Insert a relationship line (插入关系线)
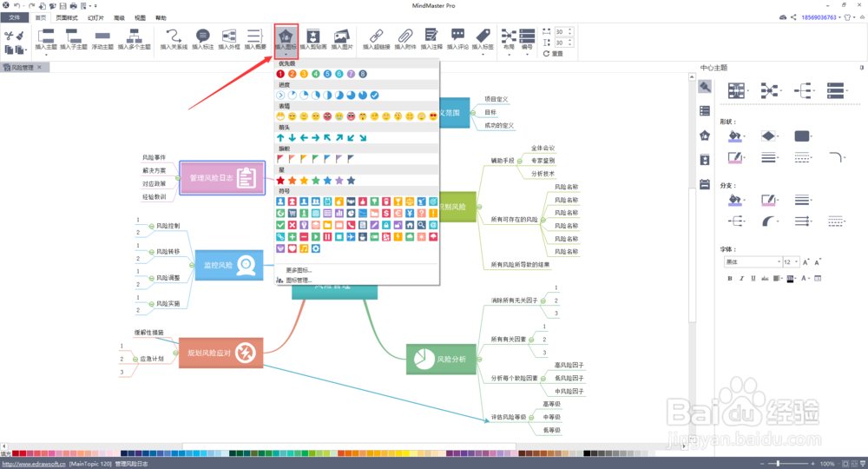Image resolution: width=868 pixels, height=469 pixels. [x=174, y=40]
